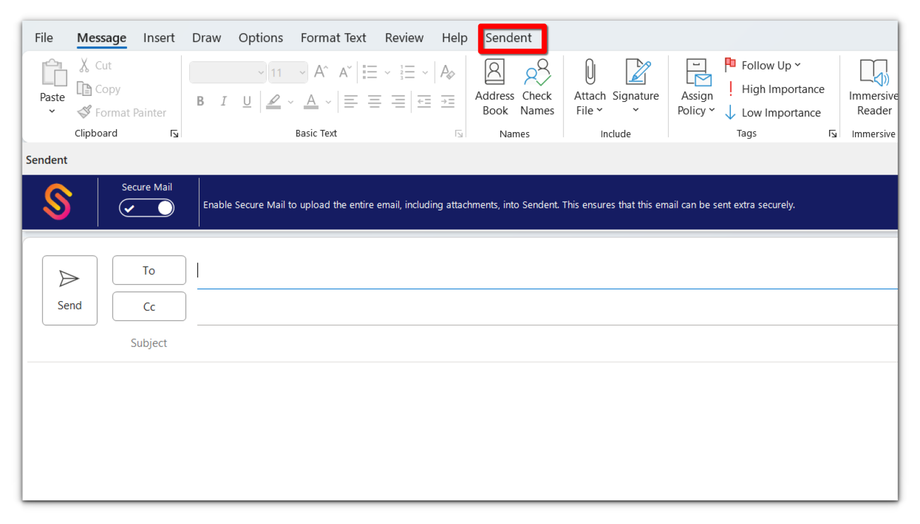Image resolution: width=920 pixels, height=524 pixels.
Task: Open the Basic Text dialog launcher
Action: point(459,134)
